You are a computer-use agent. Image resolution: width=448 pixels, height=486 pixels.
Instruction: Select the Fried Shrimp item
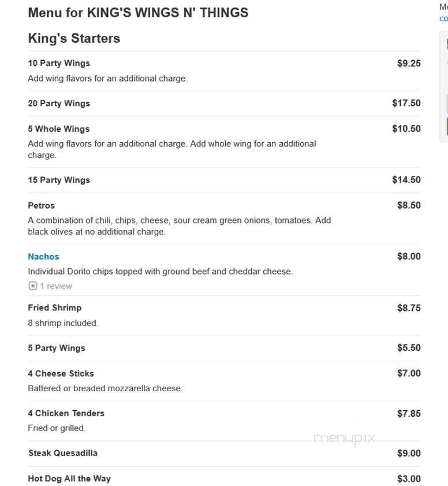(x=54, y=307)
